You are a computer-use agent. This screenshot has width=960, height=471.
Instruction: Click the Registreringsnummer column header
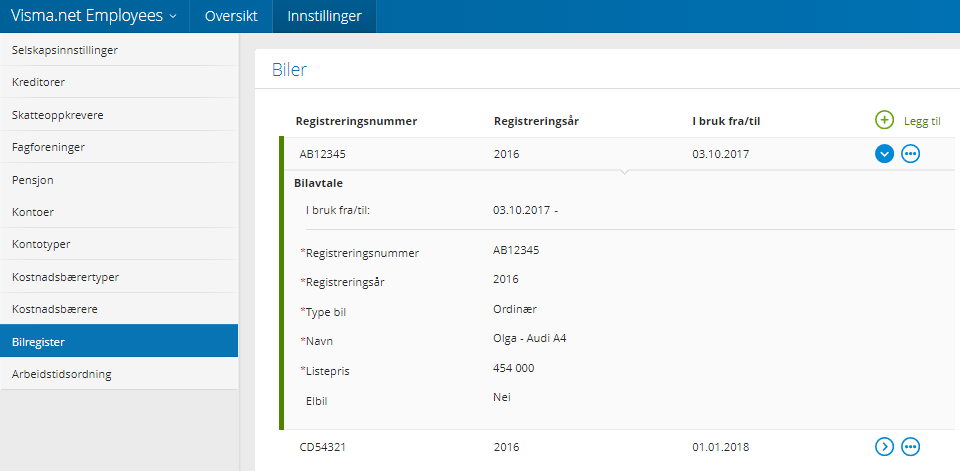pyautogui.click(x=356, y=121)
